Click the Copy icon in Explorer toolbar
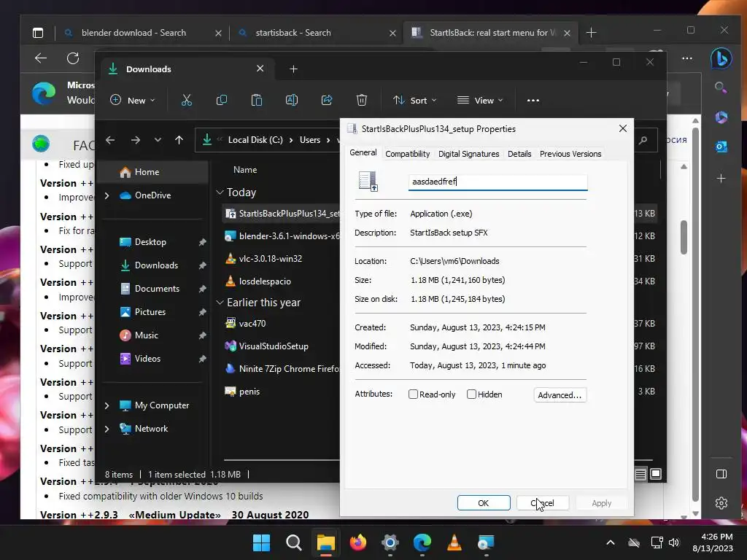747x560 pixels. coord(222,100)
